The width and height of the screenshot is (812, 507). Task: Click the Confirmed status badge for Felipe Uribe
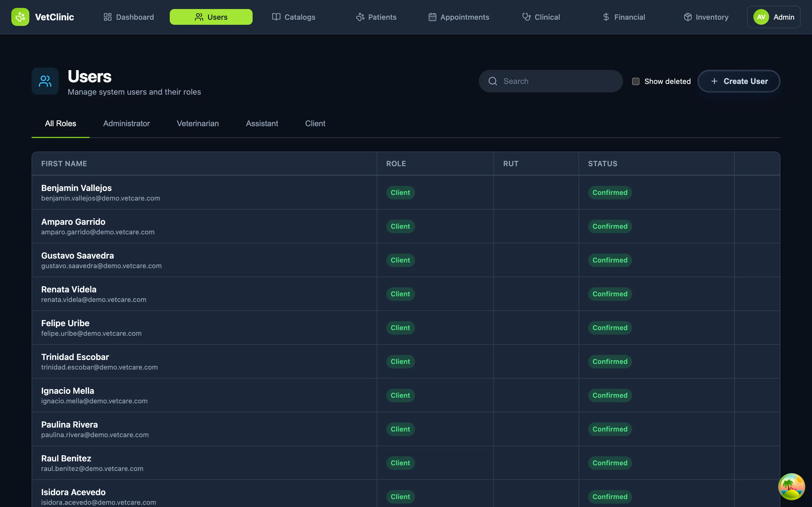click(x=610, y=328)
